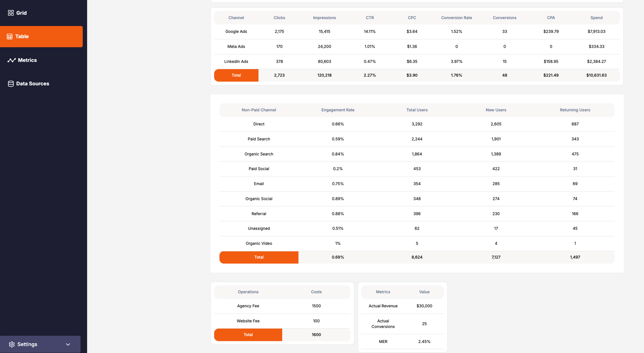Select the MER row label
This screenshot has height=353, width=644.
383,342
